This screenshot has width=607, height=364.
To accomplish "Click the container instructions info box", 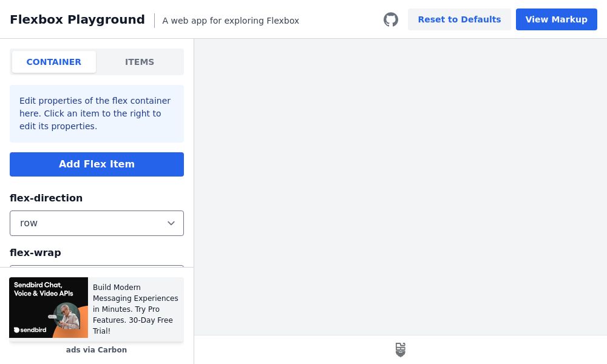I will click(x=97, y=113).
